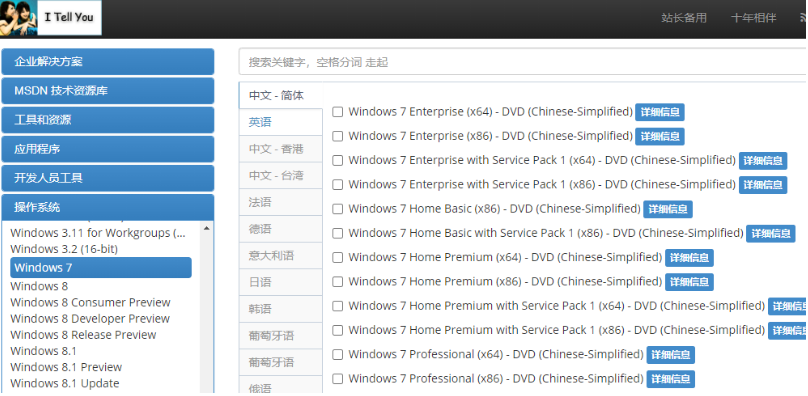Viewport: 808px width, 396px height.
Task: Click 详细信息 beside Windows 7 Professional (x86)
Action: [x=670, y=379]
